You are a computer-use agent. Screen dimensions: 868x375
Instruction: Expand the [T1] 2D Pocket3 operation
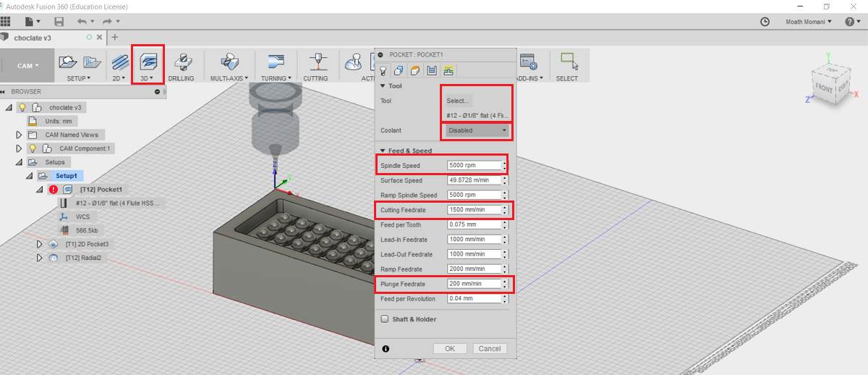(x=40, y=244)
